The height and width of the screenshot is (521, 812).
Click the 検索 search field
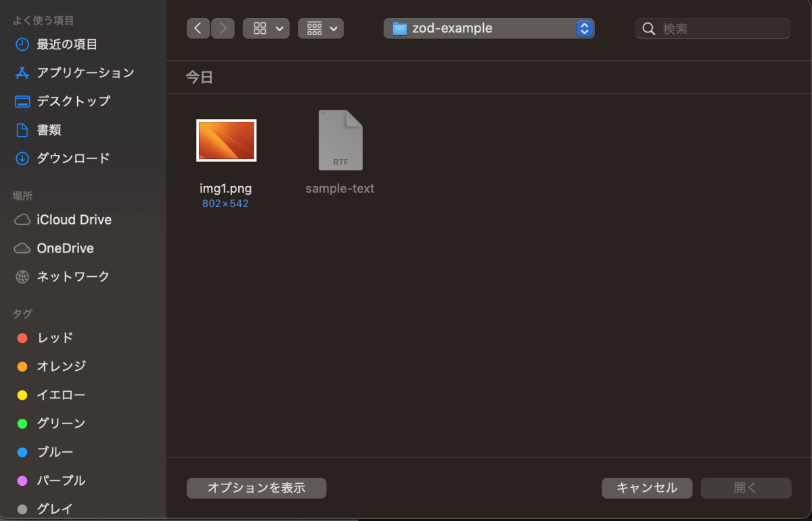tap(713, 28)
